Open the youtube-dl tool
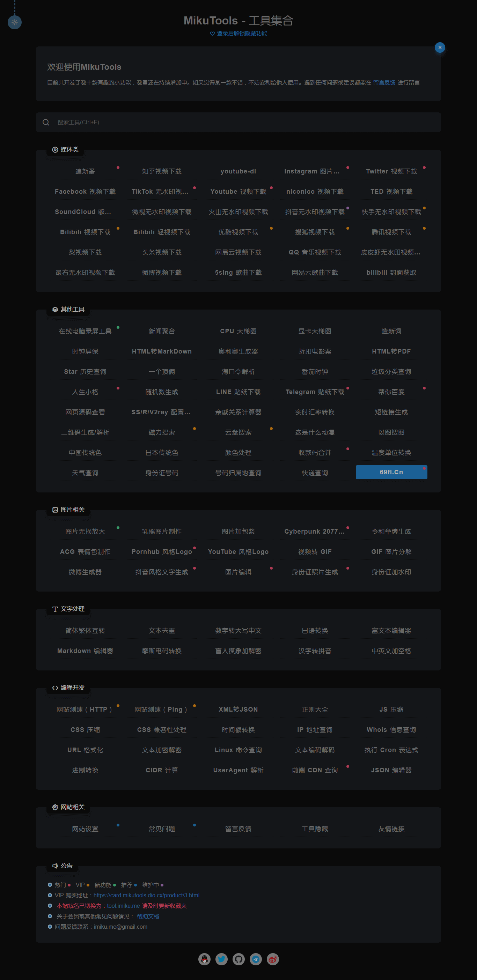 point(238,172)
